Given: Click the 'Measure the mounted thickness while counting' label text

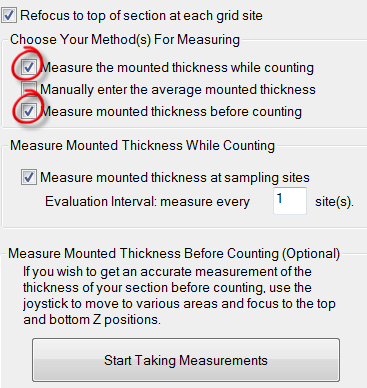Looking at the screenshot, I should 177,68.
